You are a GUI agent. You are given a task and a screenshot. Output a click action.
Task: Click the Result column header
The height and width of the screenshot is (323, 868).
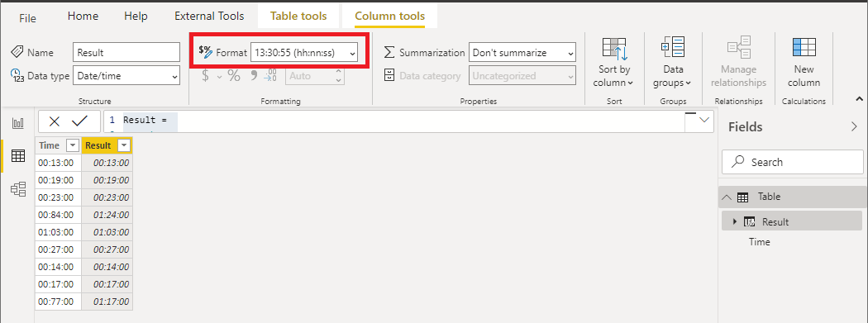click(x=107, y=145)
